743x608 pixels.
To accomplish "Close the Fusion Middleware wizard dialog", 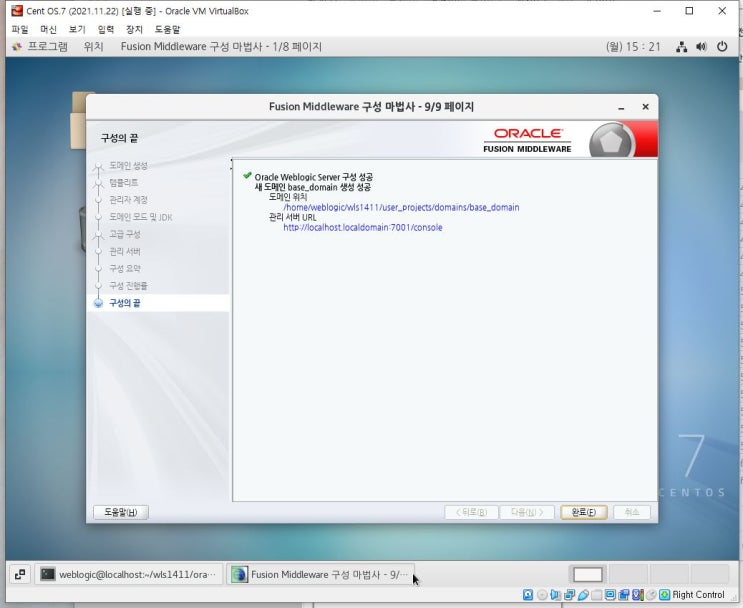I will click(x=645, y=107).
